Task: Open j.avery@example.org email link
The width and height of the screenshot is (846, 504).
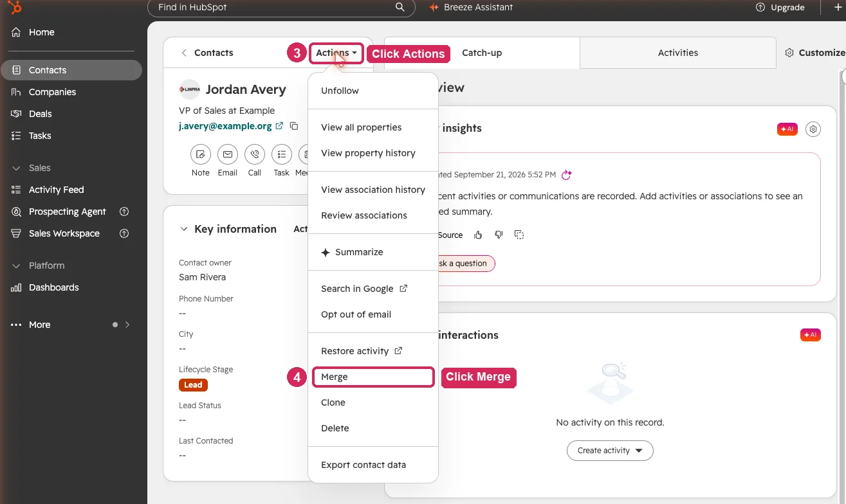Action: coord(225,126)
